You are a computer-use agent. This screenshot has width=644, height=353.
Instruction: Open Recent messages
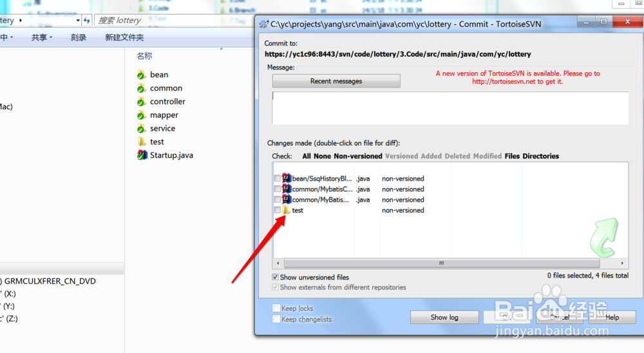click(336, 81)
